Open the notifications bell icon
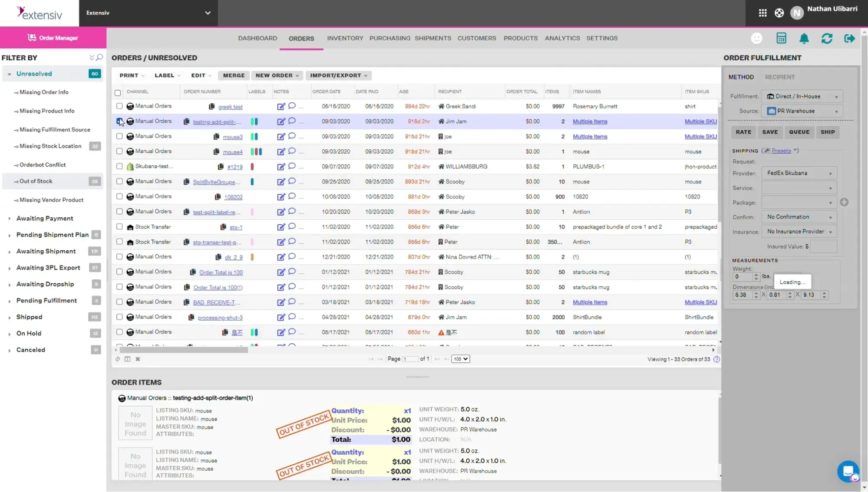The height and width of the screenshot is (492, 868). tap(804, 38)
